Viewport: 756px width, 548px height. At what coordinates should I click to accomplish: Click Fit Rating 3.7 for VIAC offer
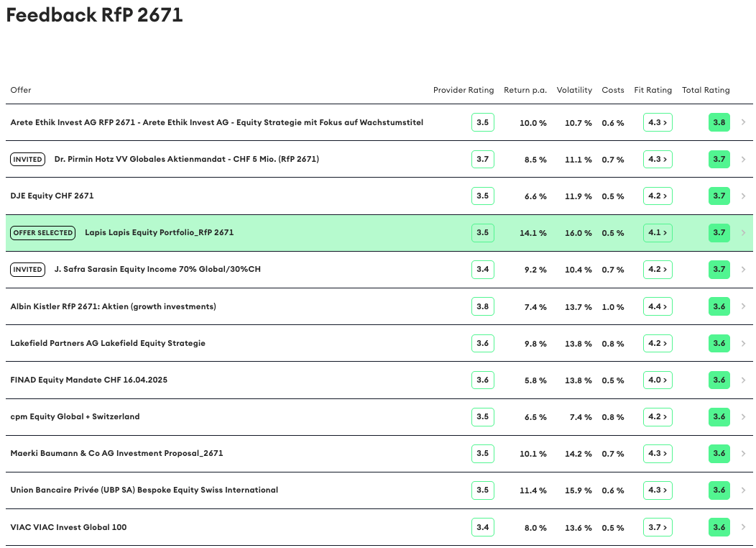click(x=658, y=527)
